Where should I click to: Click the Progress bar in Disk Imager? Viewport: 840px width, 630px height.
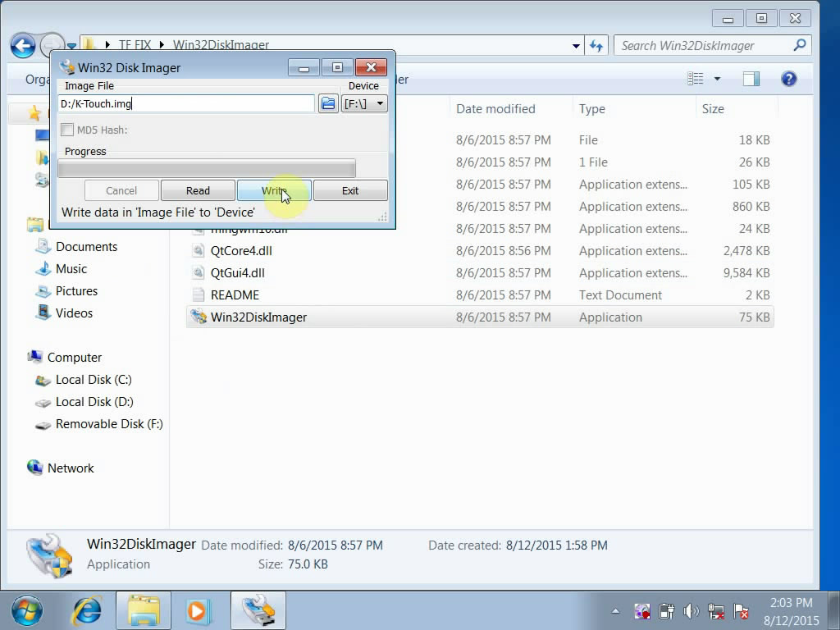pos(207,168)
